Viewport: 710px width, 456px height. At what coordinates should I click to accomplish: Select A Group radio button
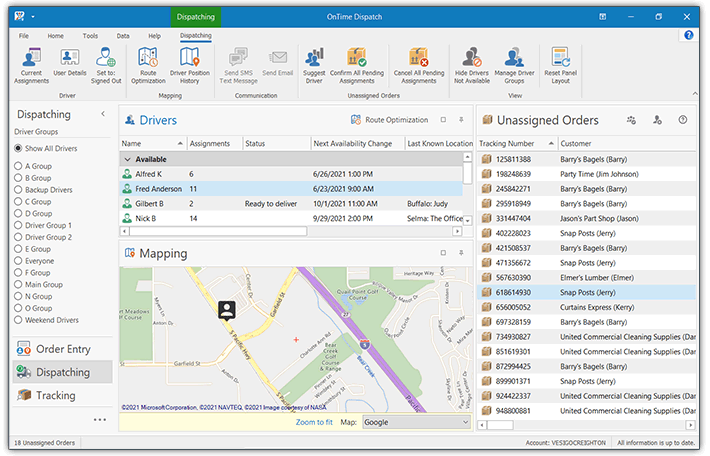pos(18,166)
